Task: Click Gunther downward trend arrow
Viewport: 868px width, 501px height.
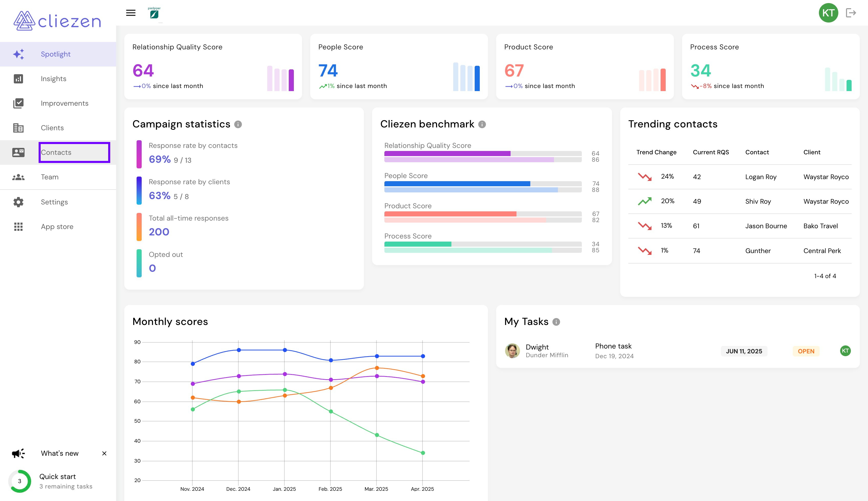Action: pos(645,250)
